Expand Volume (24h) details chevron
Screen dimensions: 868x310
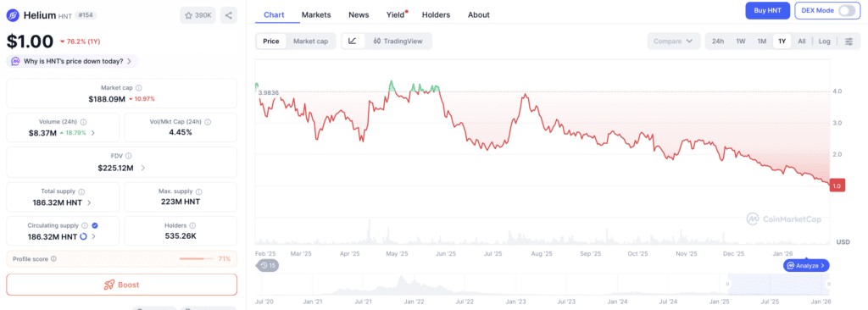(93, 132)
